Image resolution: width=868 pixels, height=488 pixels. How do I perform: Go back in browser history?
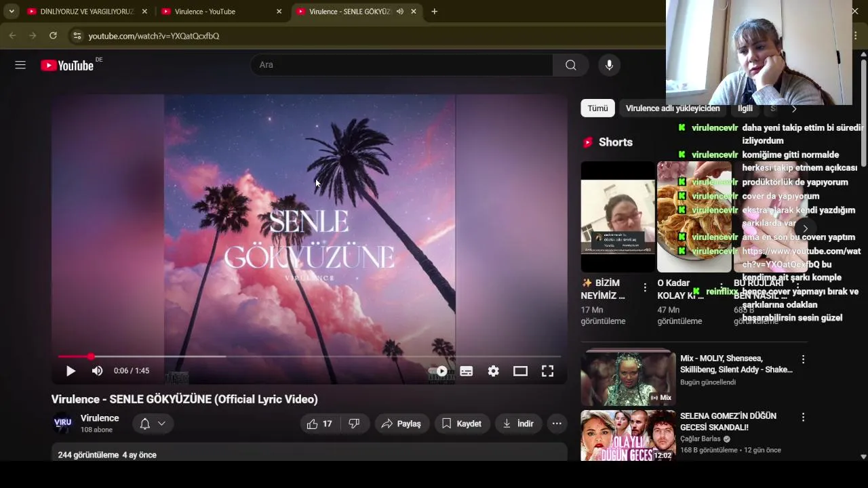tap(12, 35)
